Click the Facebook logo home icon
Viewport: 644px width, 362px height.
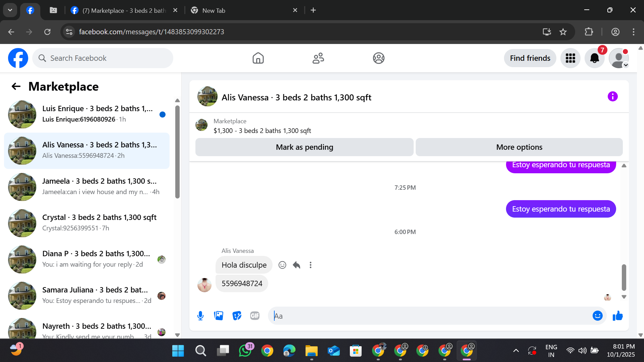18,58
